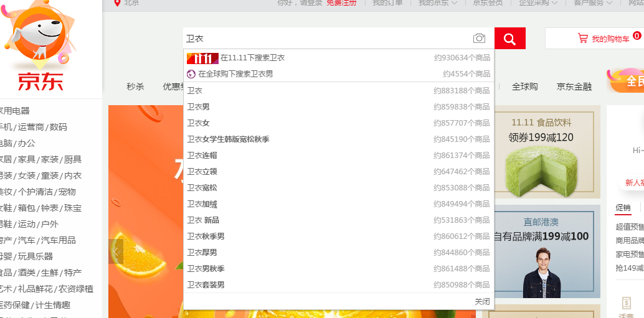The width and height of the screenshot is (644, 318).
Task: Close the search suggestions with 关闭
Action: 482,302
